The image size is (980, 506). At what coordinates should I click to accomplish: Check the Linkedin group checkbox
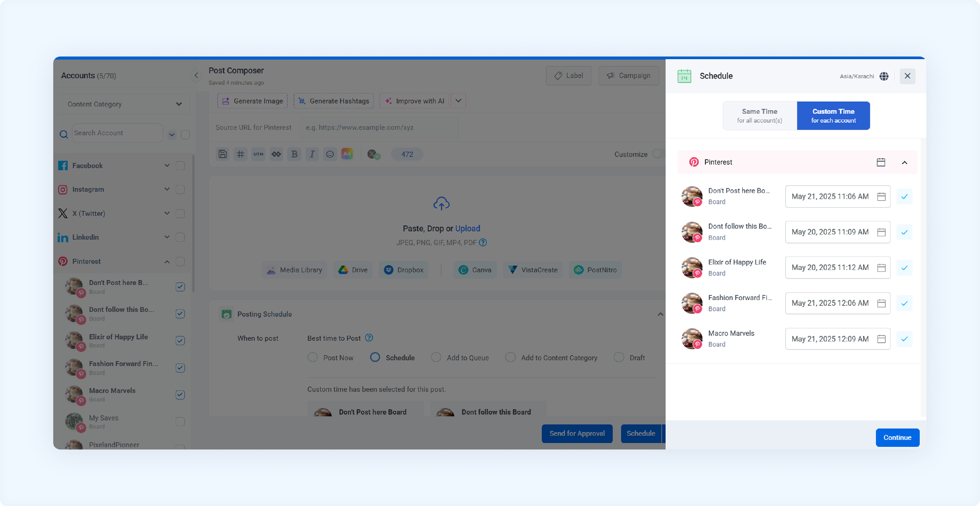click(180, 237)
